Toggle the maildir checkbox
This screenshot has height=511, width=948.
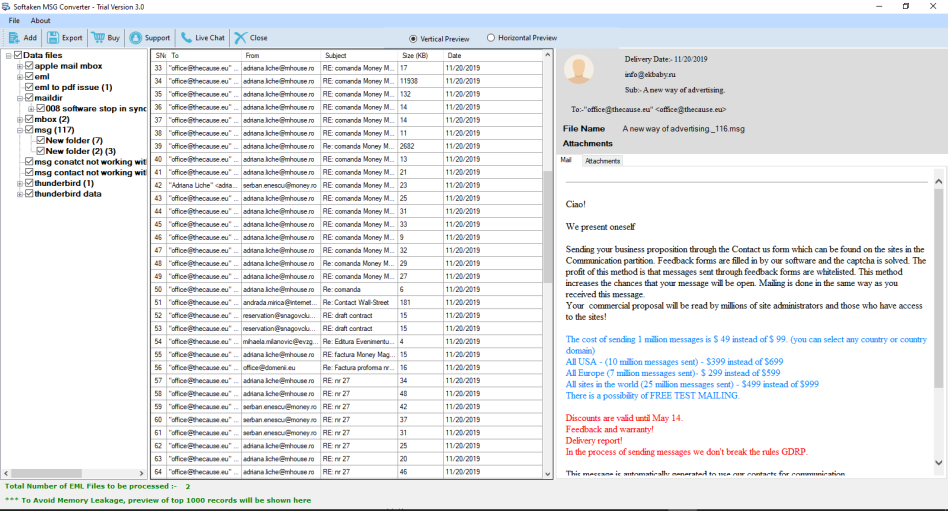[x=29, y=98]
